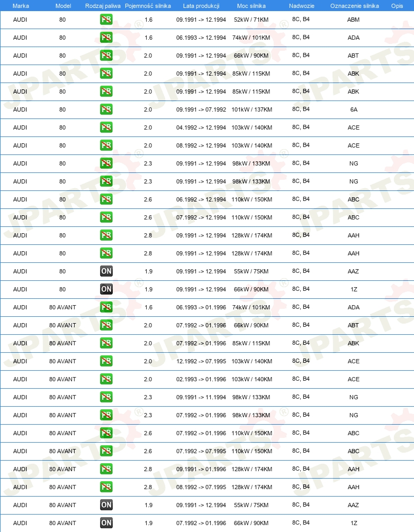Click petrol icon in 80 AVANT AAH 09.1991 row

click(x=106, y=469)
